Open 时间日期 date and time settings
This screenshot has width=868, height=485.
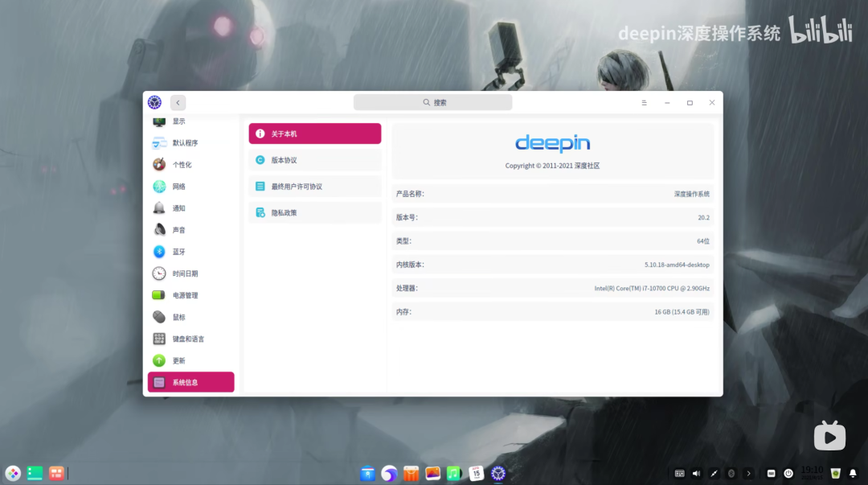(x=190, y=273)
